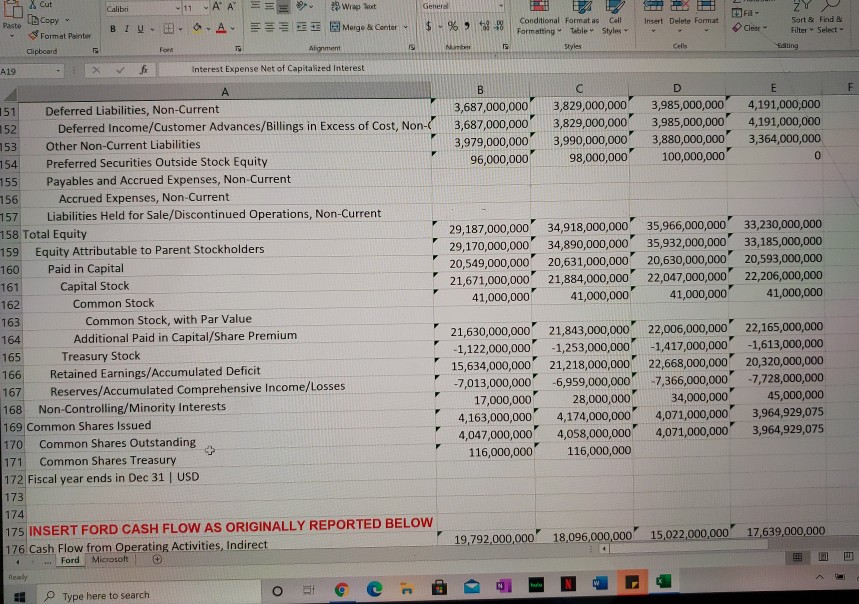
Task: Open Conditional Formatting menu
Action: pos(539,19)
